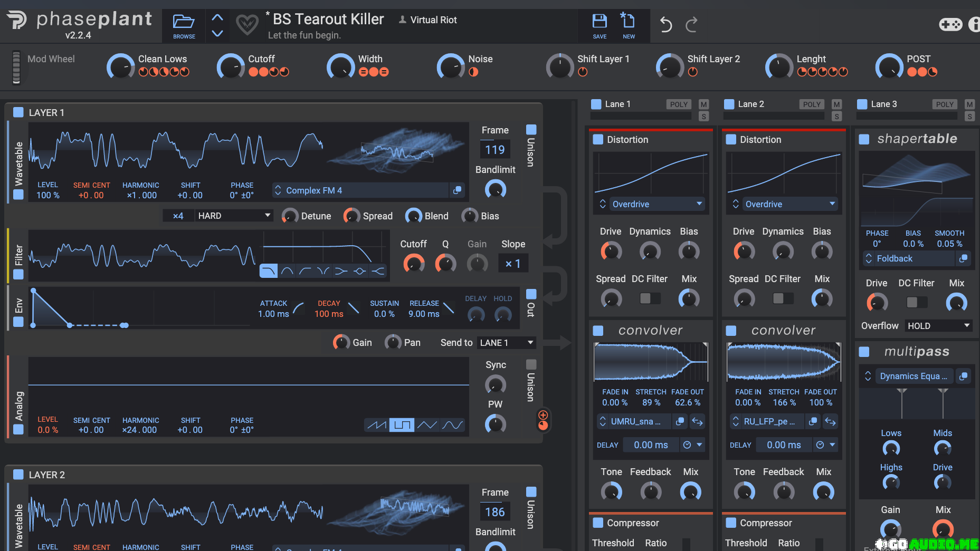
Task: Select the square waveform in Analog oscillator
Action: (402, 424)
